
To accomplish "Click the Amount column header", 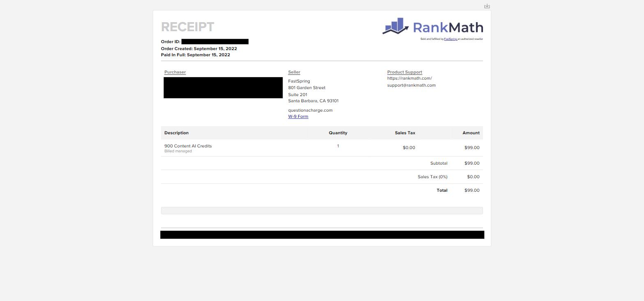I will tap(471, 133).
